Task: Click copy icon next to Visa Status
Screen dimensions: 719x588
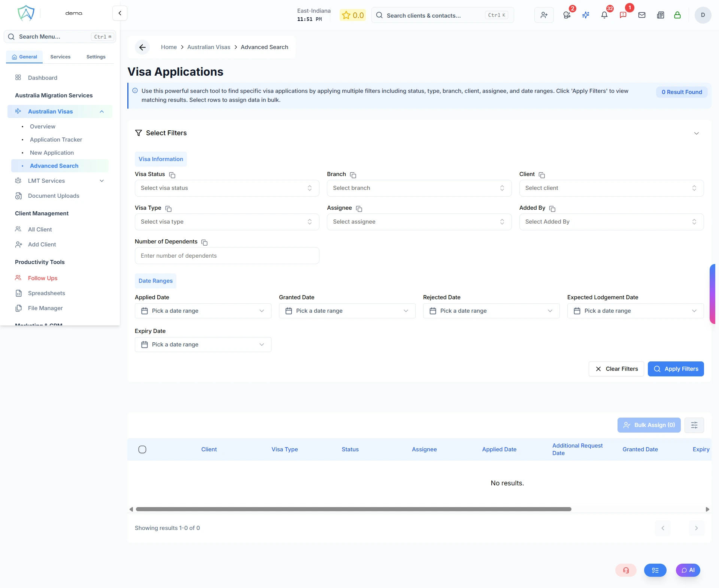Action: [172, 175]
